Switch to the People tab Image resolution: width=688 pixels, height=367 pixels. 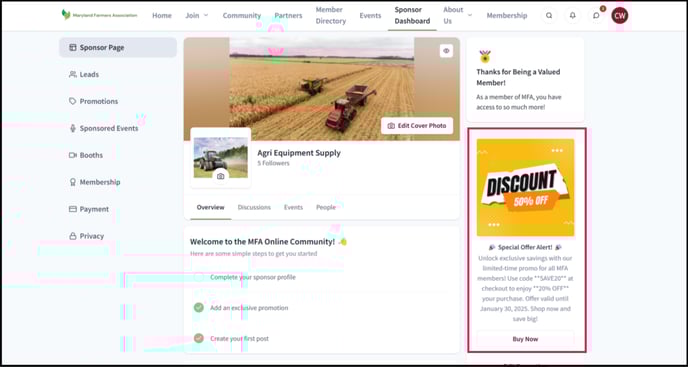(326, 207)
